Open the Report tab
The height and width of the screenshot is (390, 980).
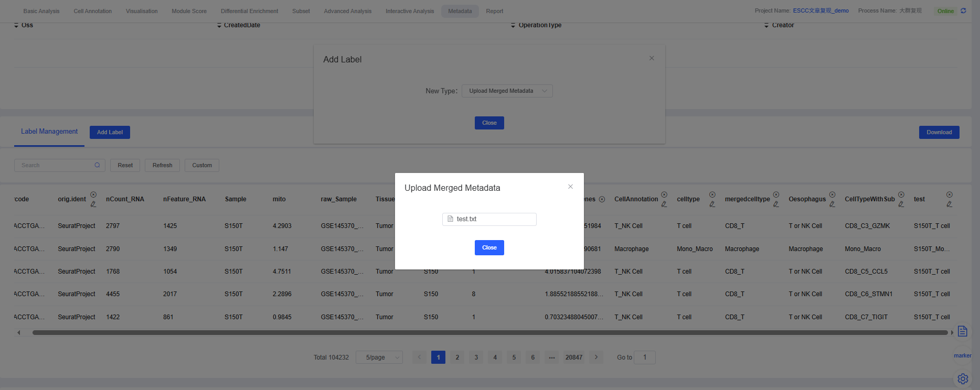coord(494,11)
